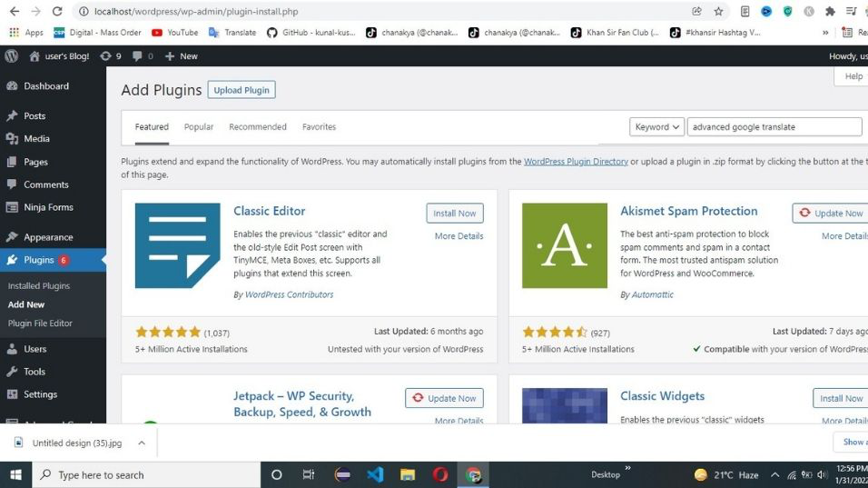Click the Classic Editor plugin icon
Viewport: 868px width, 488px height.
[x=178, y=245]
